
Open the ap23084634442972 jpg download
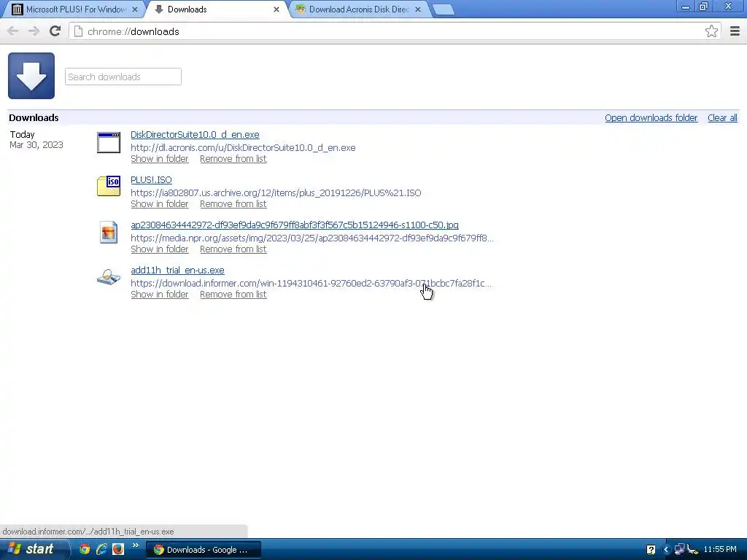(295, 225)
